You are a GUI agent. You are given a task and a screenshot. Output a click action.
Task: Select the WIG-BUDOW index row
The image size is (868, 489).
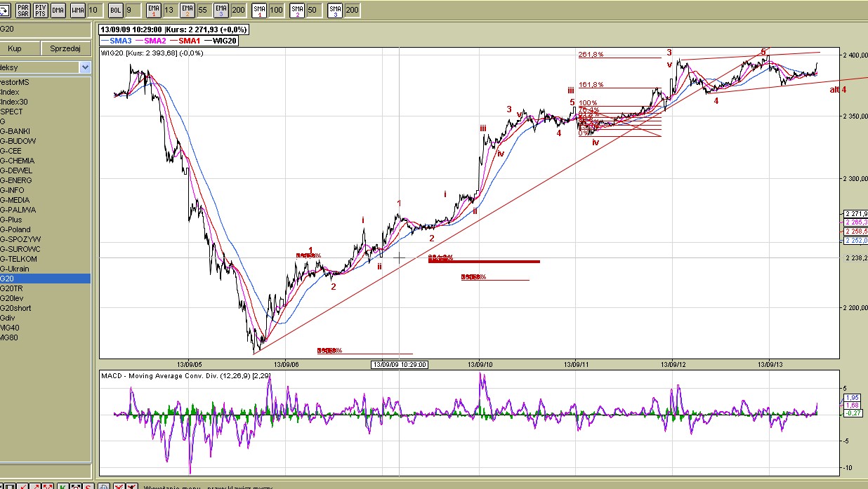[45, 141]
